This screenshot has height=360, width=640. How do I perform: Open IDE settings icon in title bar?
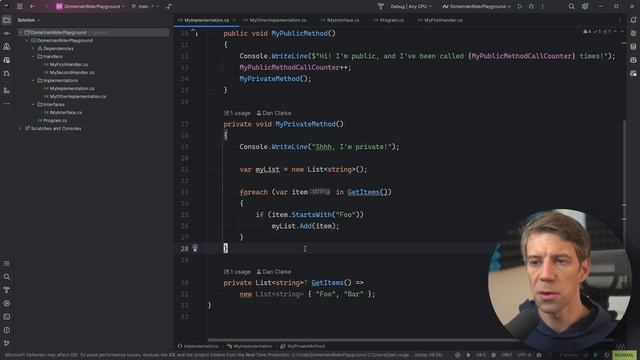coord(585,7)
